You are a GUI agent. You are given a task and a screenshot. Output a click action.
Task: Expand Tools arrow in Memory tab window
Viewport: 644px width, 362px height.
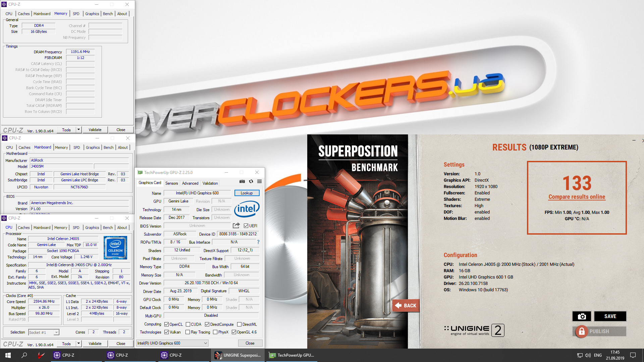pyautogui.click(x=78, y=130)
